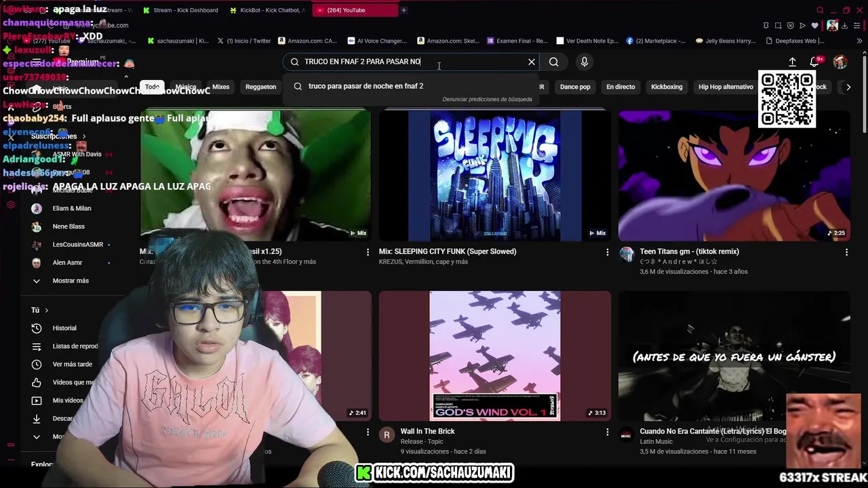Select the Mixes filter chip
The width and height of the screenshot is (868, 488).
(221, 87)
